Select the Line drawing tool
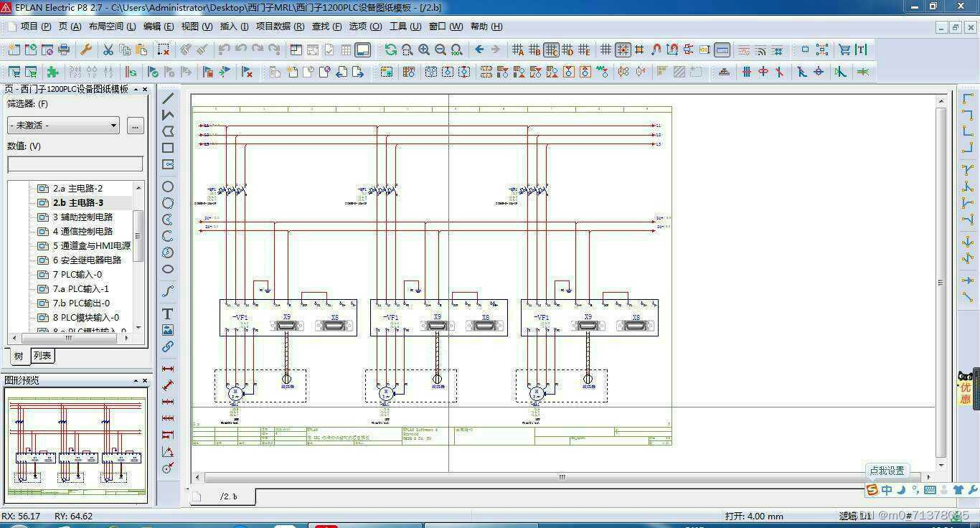This screenshot has height=528, width=980. pos(168,98)
